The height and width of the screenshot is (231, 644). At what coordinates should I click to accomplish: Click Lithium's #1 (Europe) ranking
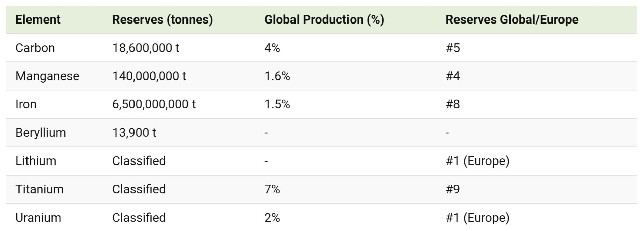(477, 161)
